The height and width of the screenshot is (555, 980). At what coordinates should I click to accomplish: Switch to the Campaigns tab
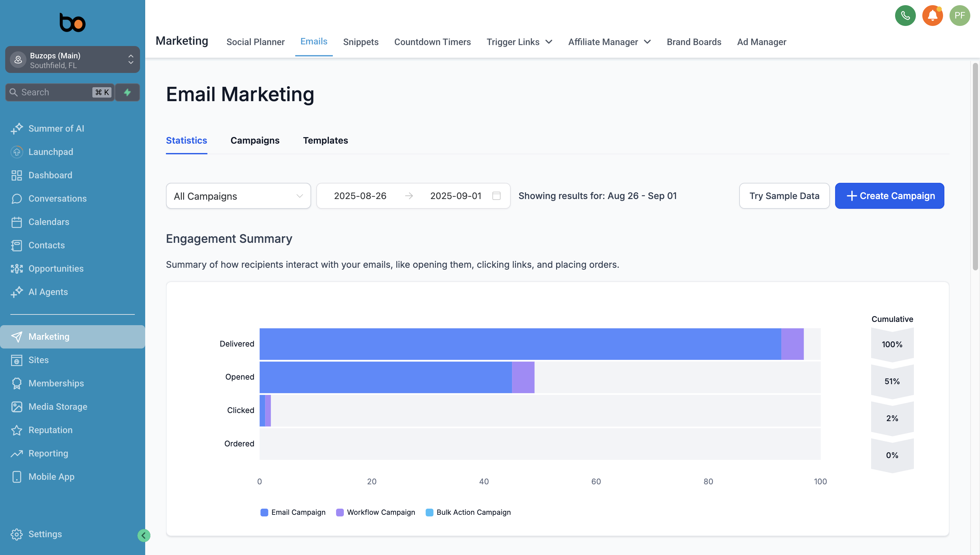point(254,141)
